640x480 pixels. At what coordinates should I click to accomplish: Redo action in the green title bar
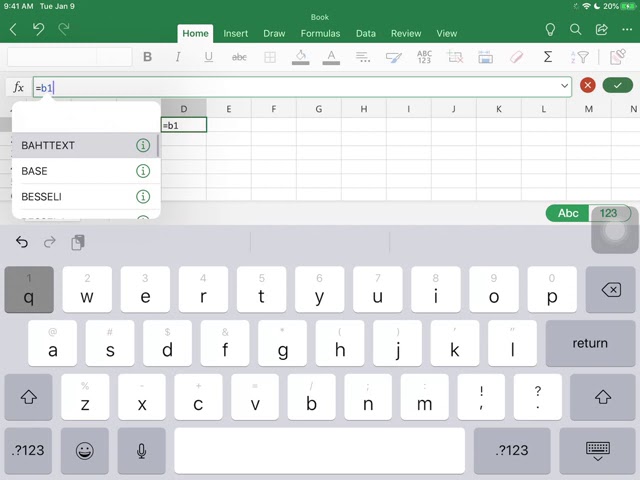point(64,29)
